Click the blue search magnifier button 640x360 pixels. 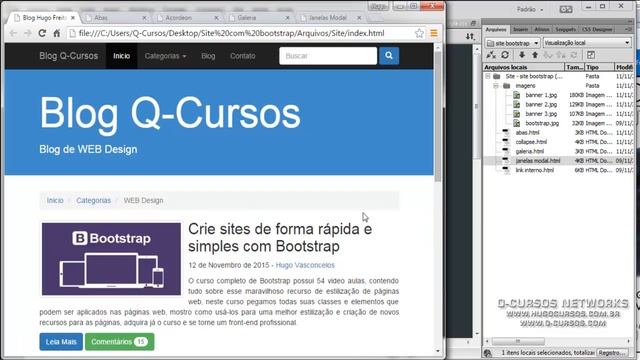click(x=389, y=56)
